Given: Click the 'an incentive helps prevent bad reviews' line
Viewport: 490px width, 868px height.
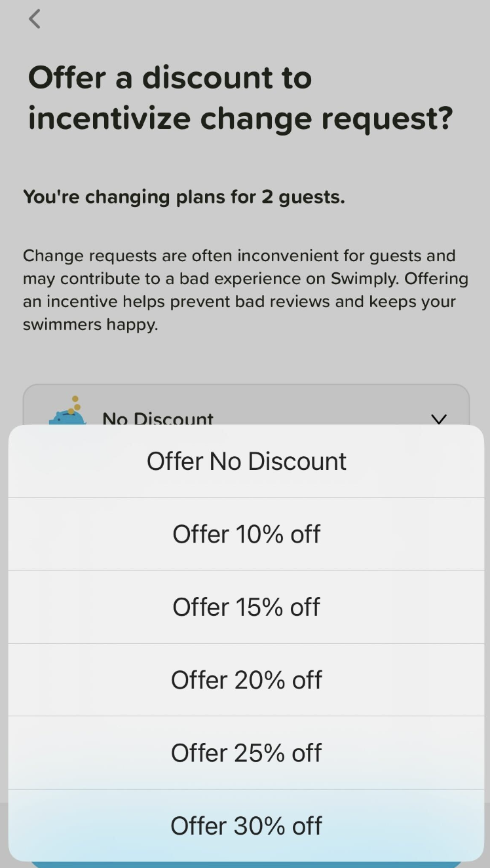Looking at the screenshot, I should point(239,302).
